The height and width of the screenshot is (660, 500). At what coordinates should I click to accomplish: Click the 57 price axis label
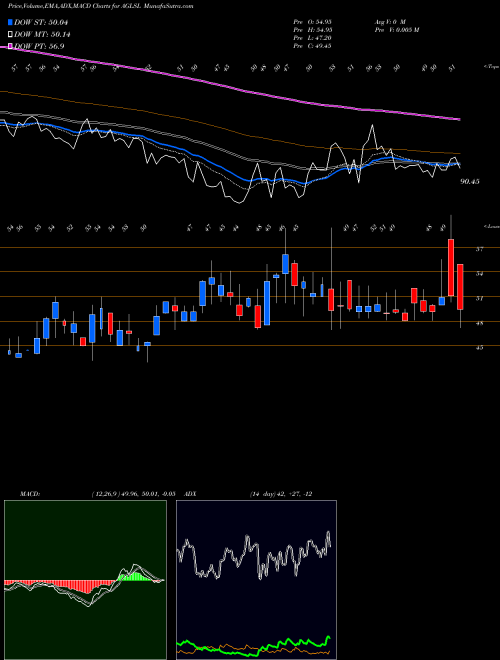(x=479, y=249)
